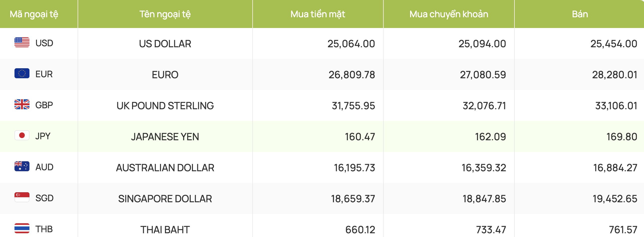Screen dimensions: 644x237
Task: Click the USD sell rate 25,454.00
Action: click(x=614, y=44)
